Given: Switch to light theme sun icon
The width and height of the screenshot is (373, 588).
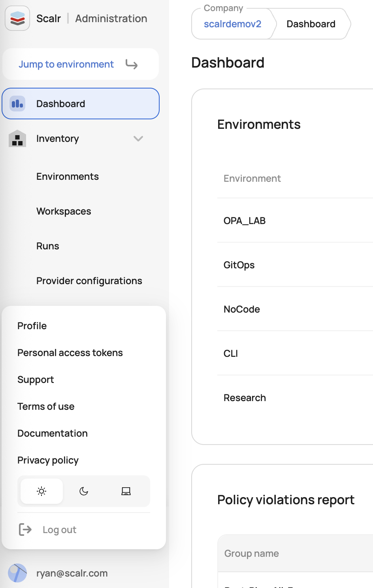Looking at the screenshot, I should (41, 491).
